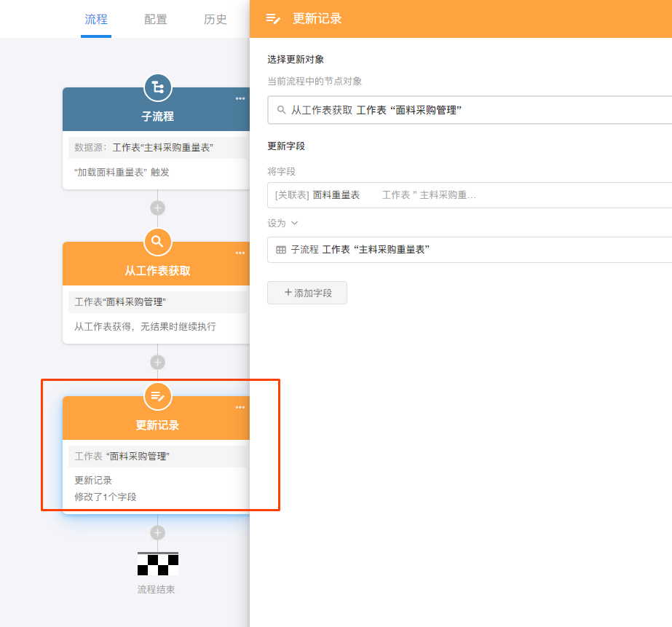The image size is (672, 627).
Task: Click the 子流程 node round icon
Action: (158, 88)
